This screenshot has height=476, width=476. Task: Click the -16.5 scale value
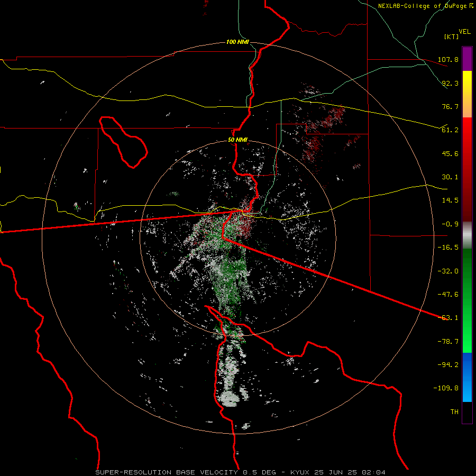coord(448,248)
